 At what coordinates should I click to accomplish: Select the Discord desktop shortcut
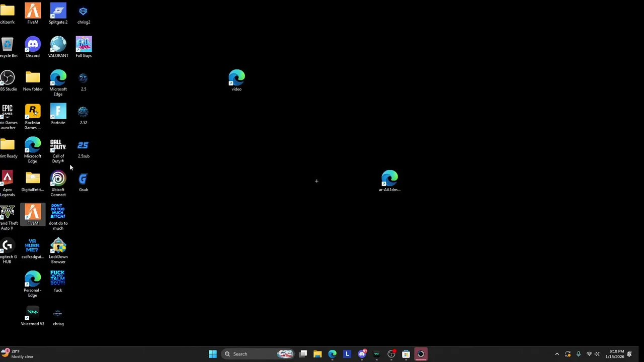click(33, 47)
